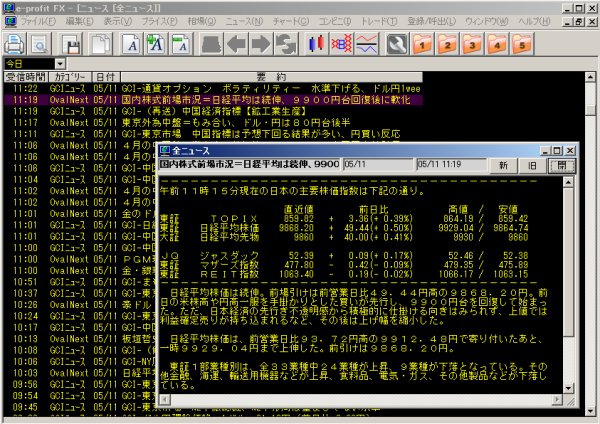600x424 pixels.
Task: Select the highlighted 11:19 OvalNext news row
Action: (x=213, y=100)
